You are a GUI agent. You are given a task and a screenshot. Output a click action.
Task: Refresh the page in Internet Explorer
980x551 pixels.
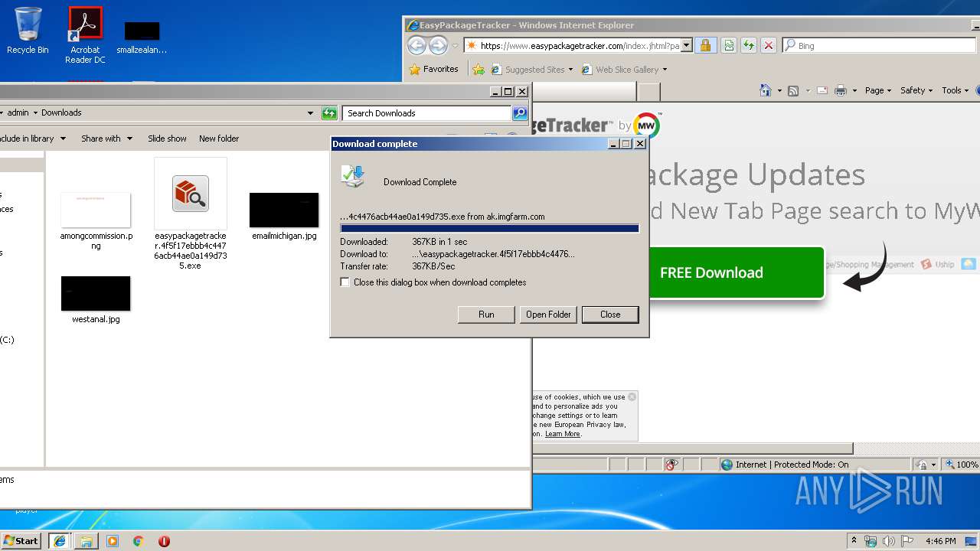[x=749, y=46]
